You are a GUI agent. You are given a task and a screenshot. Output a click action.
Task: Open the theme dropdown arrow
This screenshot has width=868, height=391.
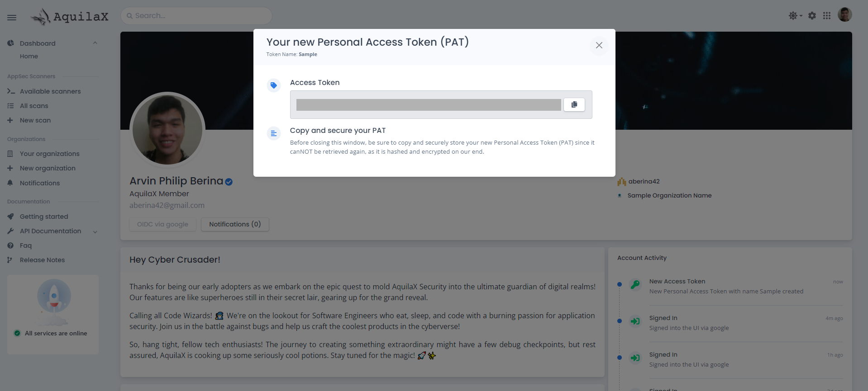point(801,16)
